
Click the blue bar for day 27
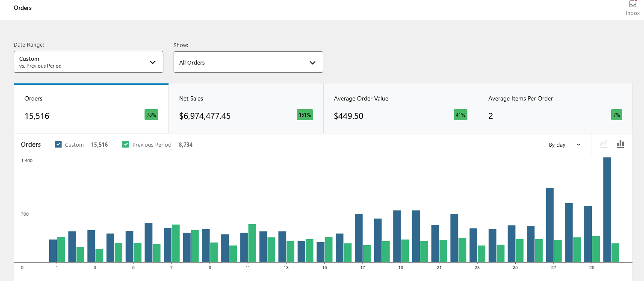549,225
